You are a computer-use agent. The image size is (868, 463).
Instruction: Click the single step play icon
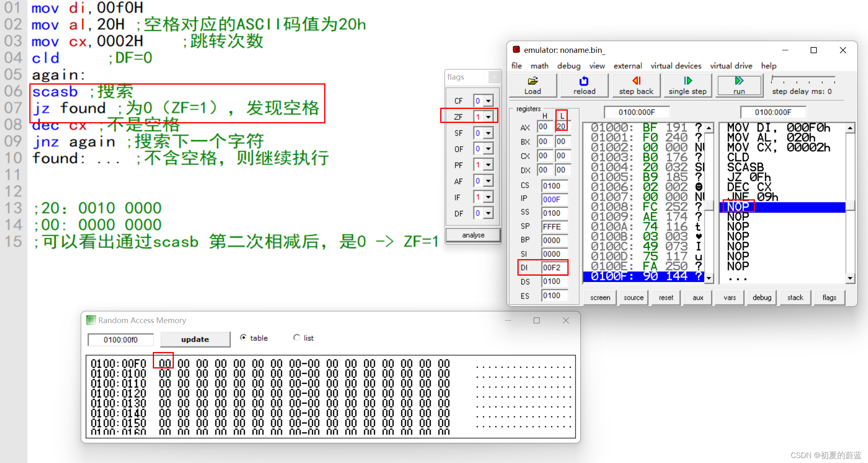point(688,80)
